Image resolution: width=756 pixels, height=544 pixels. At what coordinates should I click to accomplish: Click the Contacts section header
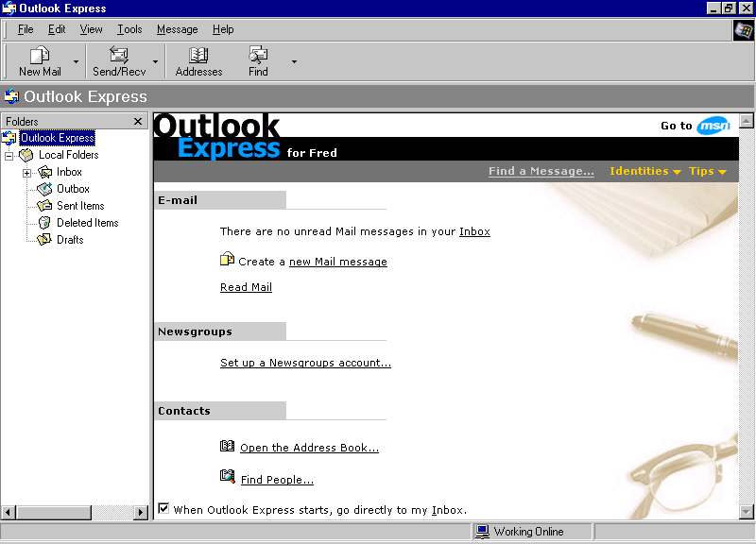(x=220, y=411)
